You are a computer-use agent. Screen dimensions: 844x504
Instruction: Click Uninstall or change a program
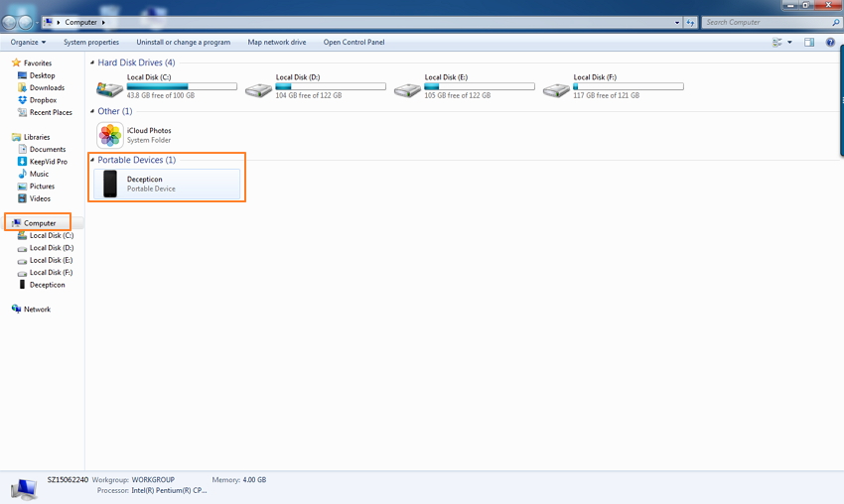(x=184, y=43)
